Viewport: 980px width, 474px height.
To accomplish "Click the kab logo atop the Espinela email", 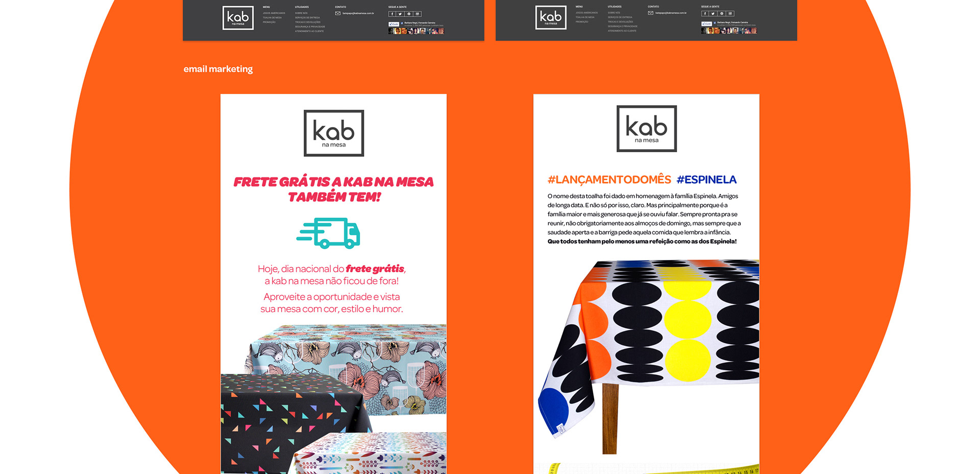I will pyautogui.click(x=647, y=129).
